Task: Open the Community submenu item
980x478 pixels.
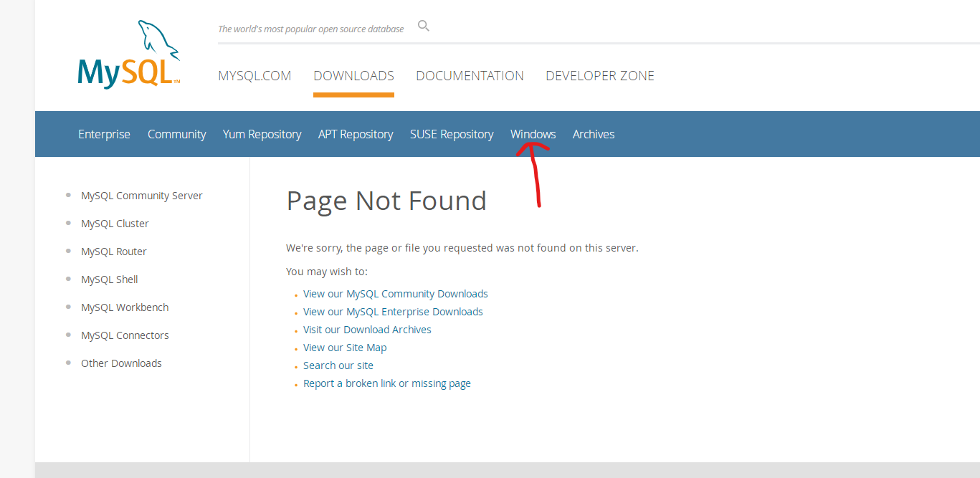Action: click(x=176, y=134)
